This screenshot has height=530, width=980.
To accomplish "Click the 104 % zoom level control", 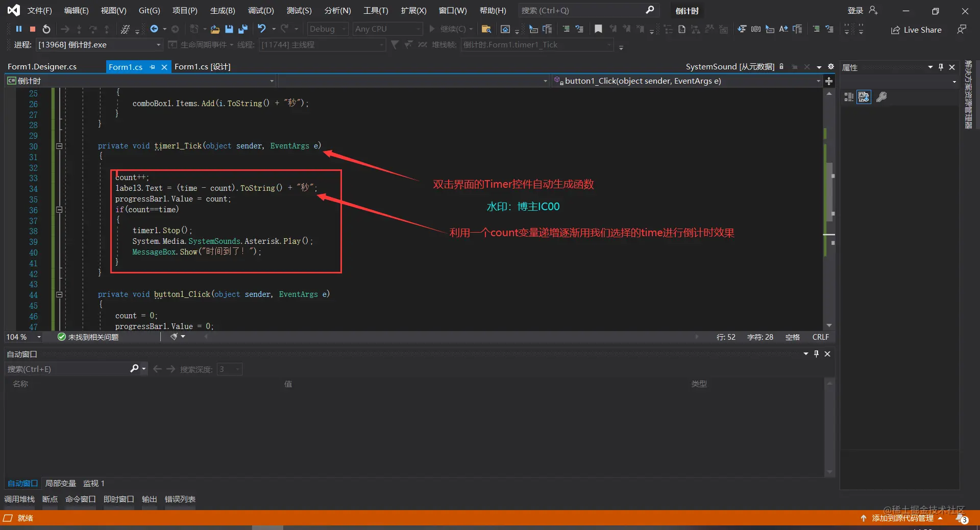I will pyautogui.click(x=23, y=337).
